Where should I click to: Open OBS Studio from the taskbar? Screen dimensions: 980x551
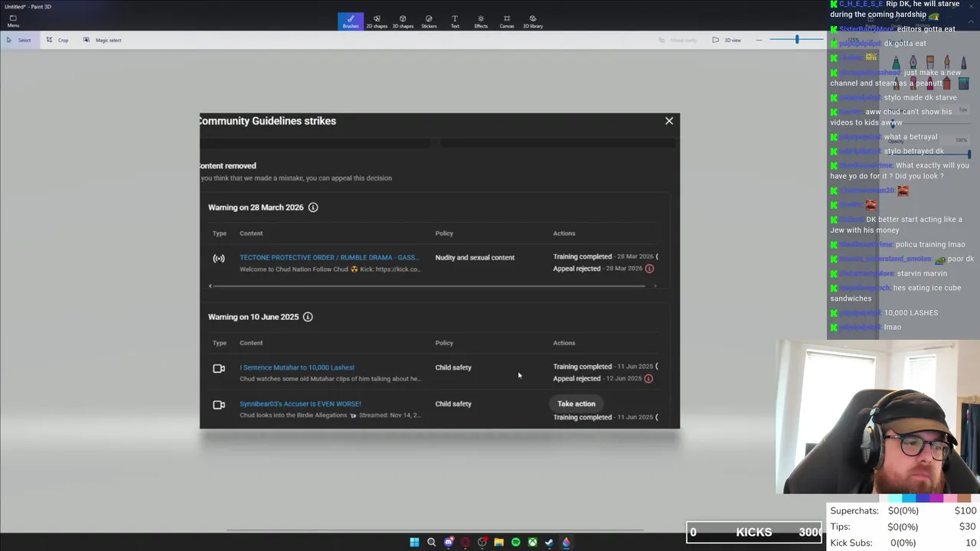482,542
